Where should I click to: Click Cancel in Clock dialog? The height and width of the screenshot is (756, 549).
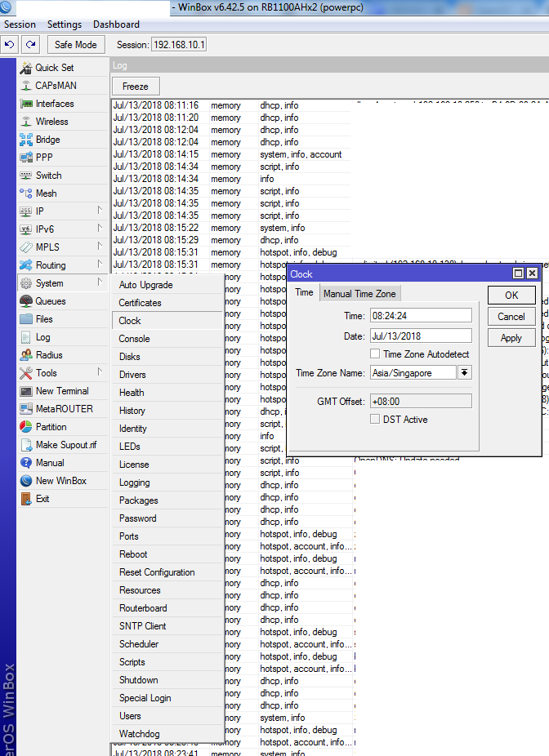pyautogui.click(x=511, y=317)
